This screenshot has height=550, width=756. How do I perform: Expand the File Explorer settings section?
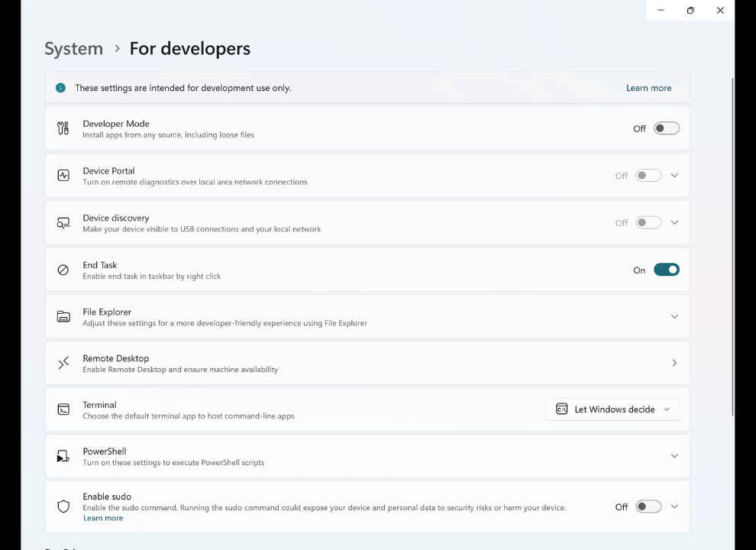pyautogui.click(x=674, y=316)
